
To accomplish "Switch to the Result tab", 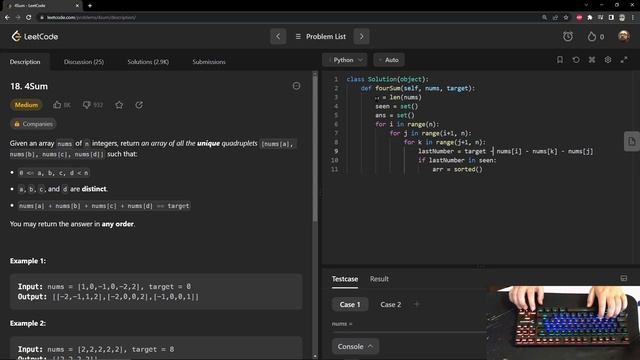I will pyautogui.click(x=379, y=279).
